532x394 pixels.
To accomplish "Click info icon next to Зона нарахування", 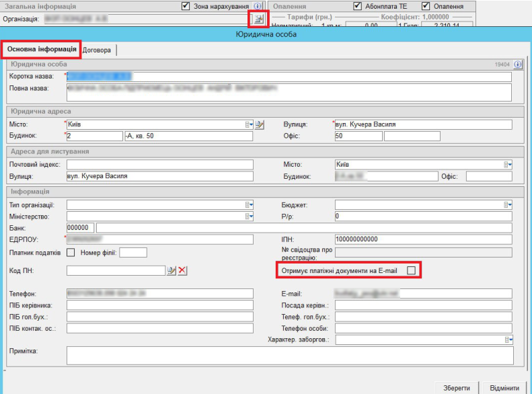I will (x=258, y=6).
